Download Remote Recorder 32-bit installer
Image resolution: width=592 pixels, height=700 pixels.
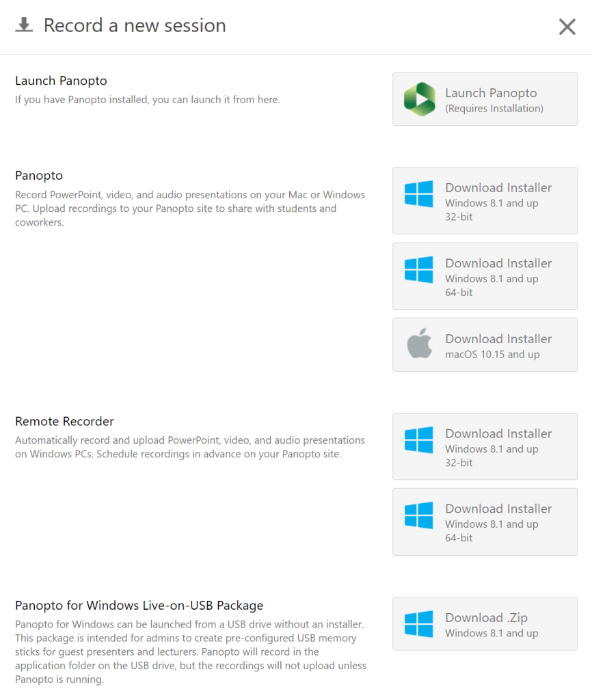click(x=485, y=446)
